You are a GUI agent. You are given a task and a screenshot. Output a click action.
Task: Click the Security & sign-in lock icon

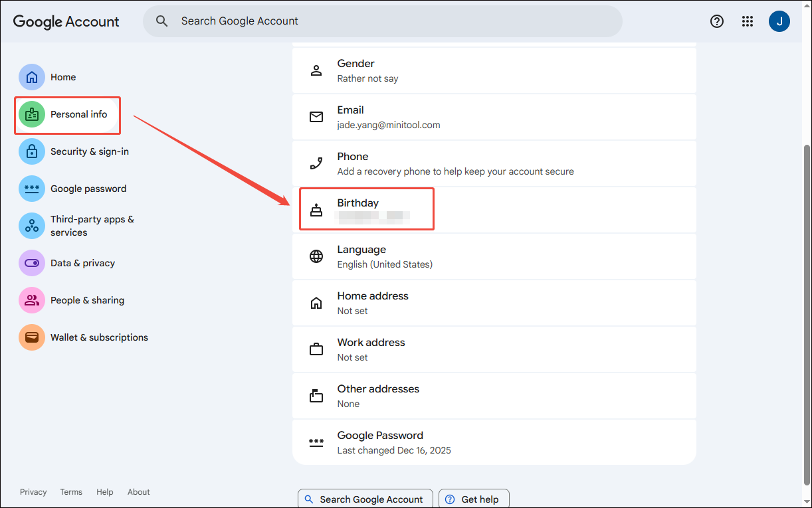32,151
